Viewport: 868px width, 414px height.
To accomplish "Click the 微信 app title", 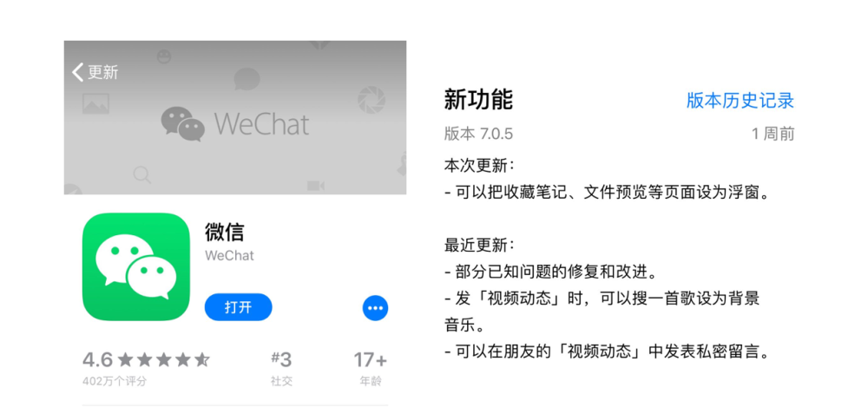I will [224, 232].
